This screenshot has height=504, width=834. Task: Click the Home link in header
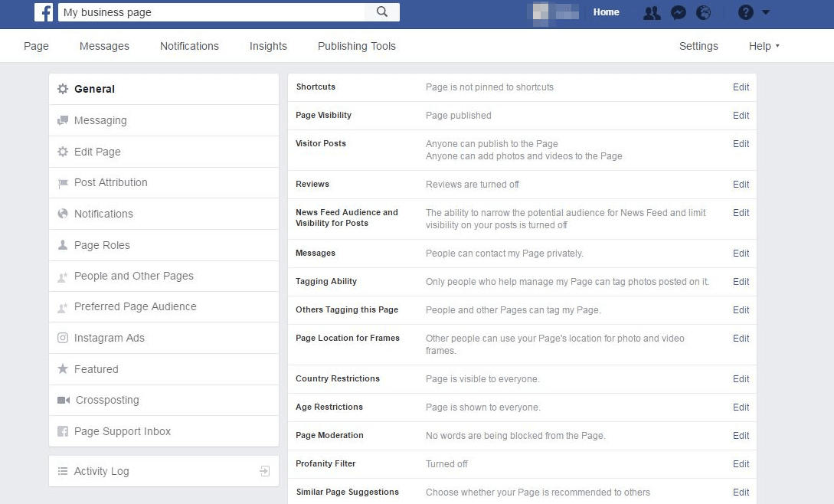tap(606, 12)
